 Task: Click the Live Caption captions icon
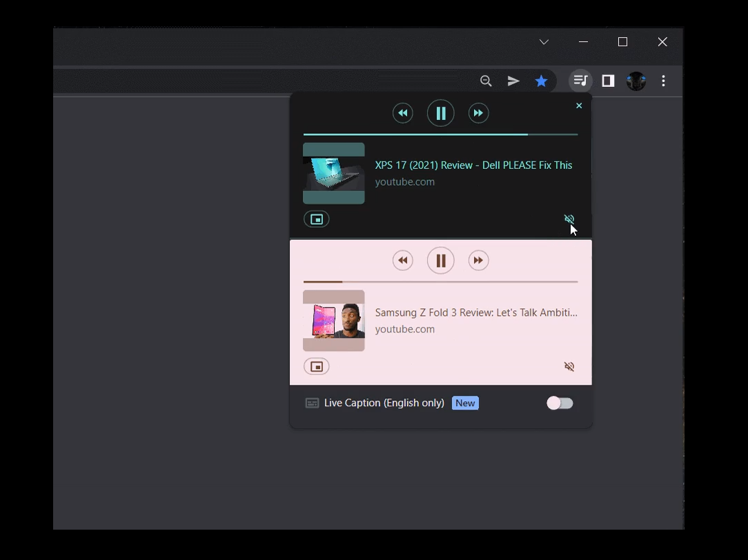click(x=312, y=403)
